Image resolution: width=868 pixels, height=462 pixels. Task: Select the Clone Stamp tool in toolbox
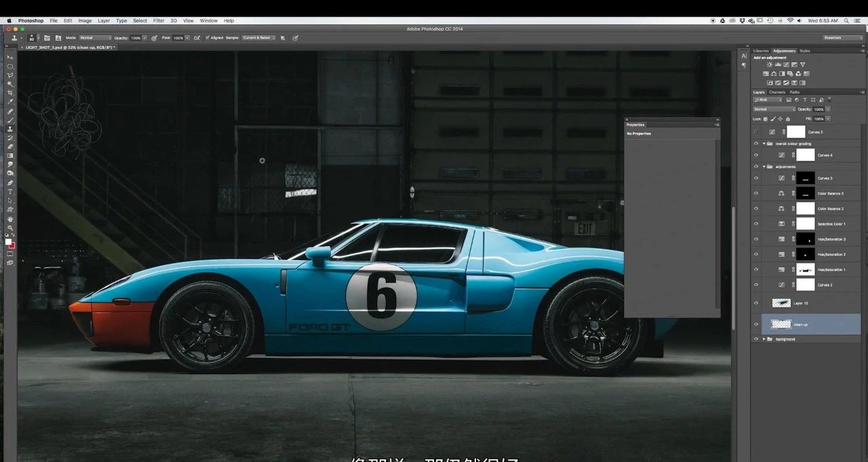click(x=10, y=127)
